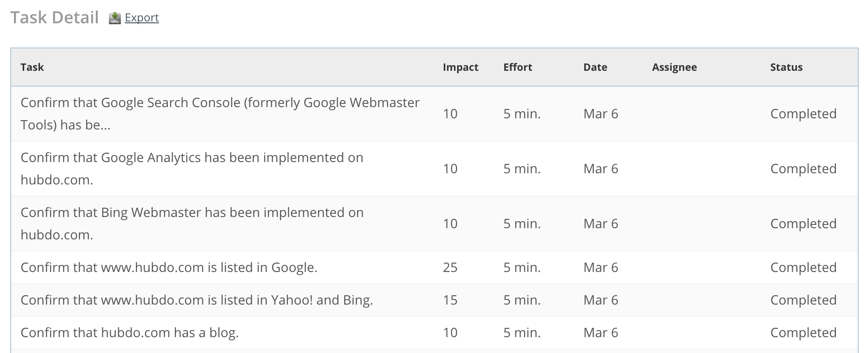Sort by the Assignee column header
868x353 pixels.
(674, 67)
